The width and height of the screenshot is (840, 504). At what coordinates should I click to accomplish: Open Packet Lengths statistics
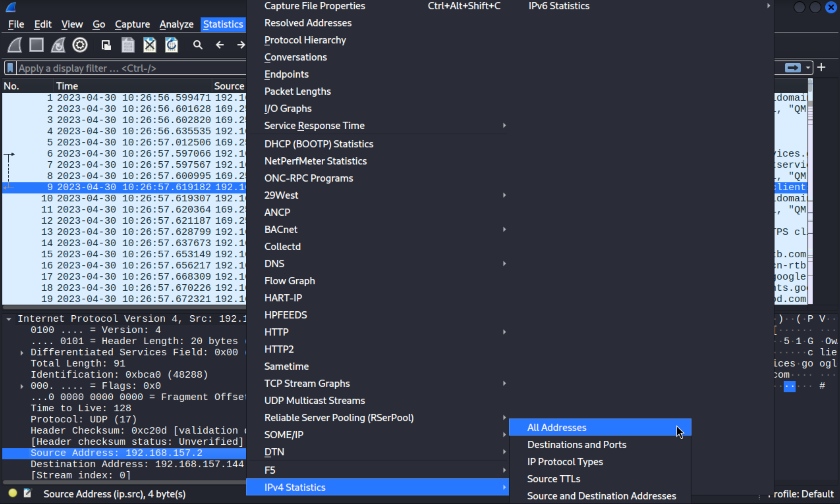[x=377, y=91]
